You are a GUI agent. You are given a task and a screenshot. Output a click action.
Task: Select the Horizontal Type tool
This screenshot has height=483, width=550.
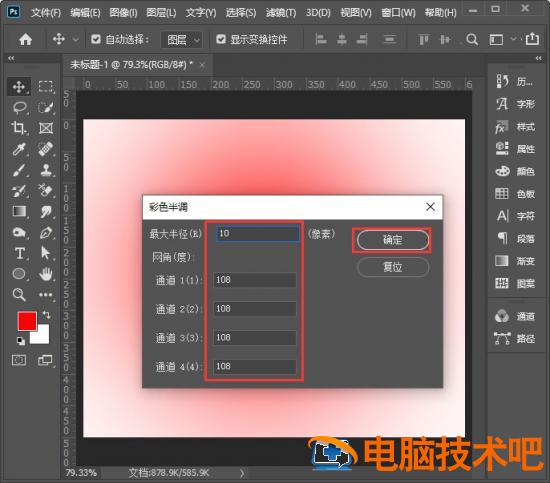19,253
